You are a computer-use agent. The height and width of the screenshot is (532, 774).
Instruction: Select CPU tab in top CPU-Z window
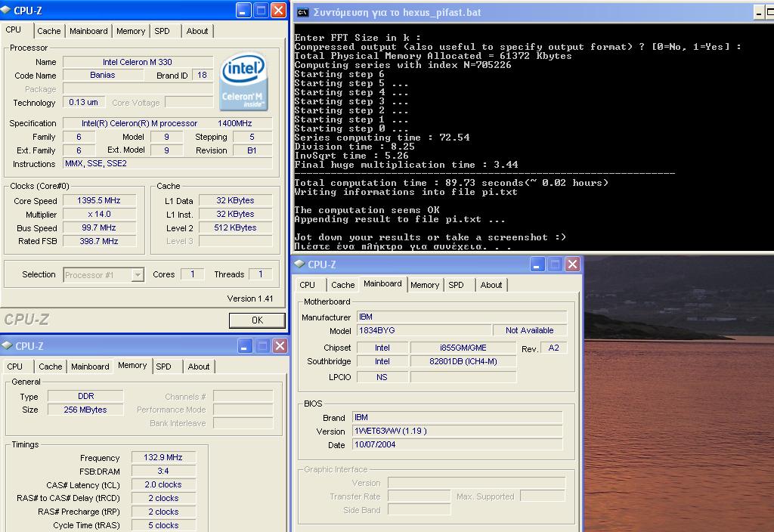14,29
